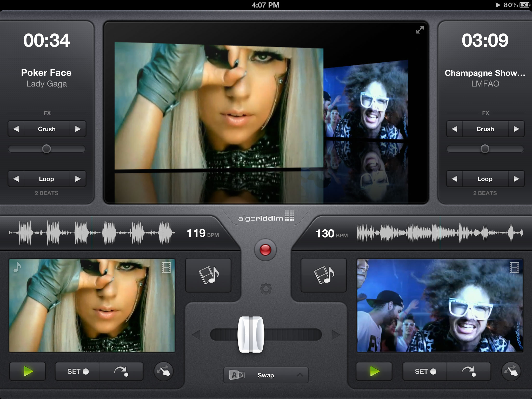Click the settings gear icon center panel
Screen dimensions: 532x399
coord(265,289)
